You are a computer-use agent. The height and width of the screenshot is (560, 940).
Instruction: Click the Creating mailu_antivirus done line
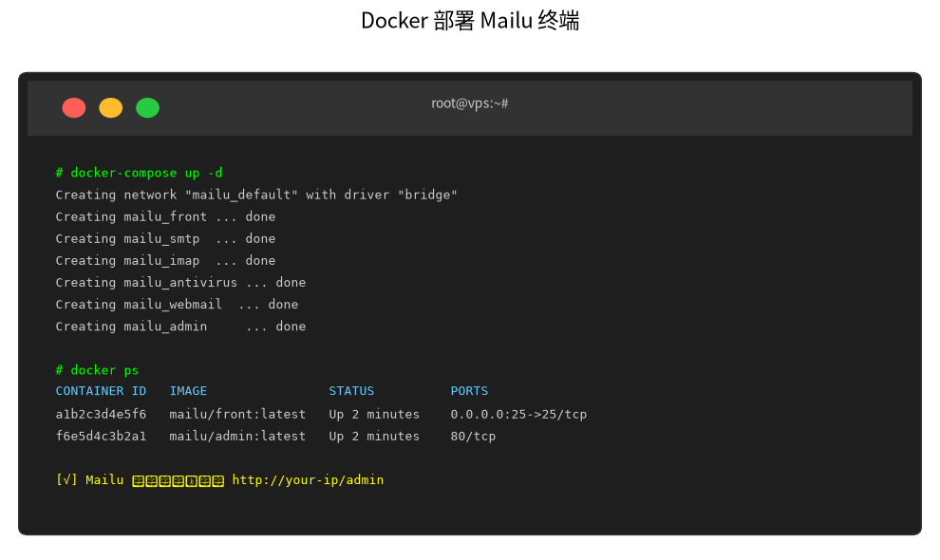click(180, 283)
